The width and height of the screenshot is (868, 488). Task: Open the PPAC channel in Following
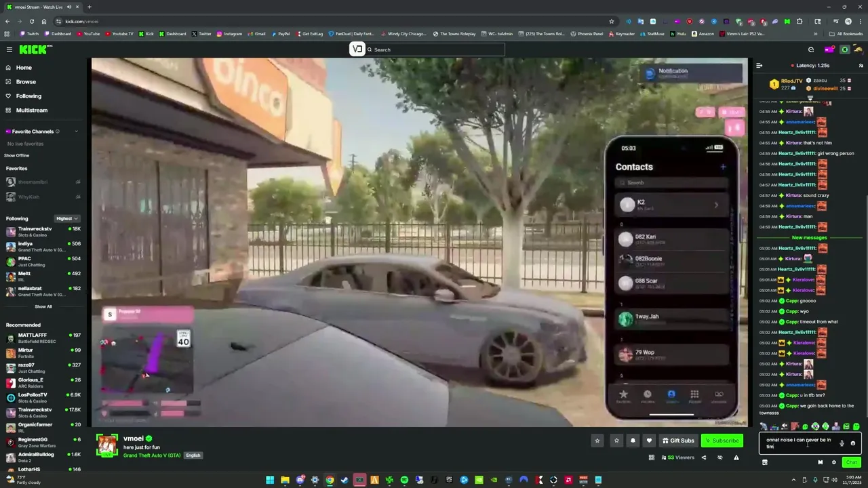[x=42, y=262]
